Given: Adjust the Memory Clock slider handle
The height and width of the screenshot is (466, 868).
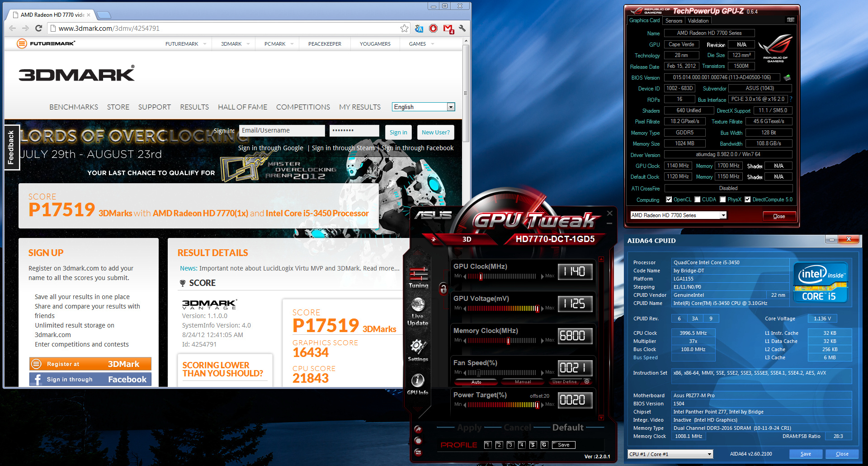Looking at the screenshot, I should coord(508,341).
